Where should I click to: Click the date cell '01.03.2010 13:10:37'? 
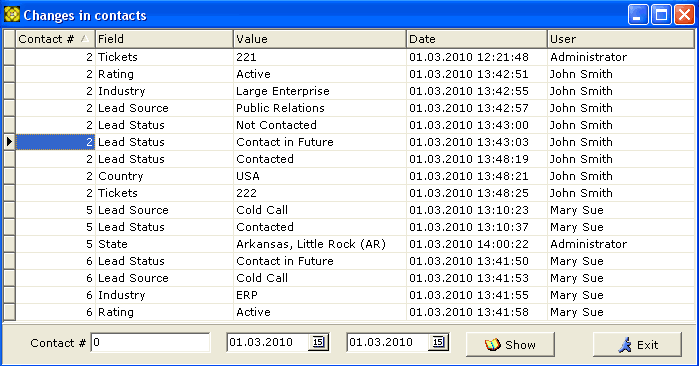477,227
